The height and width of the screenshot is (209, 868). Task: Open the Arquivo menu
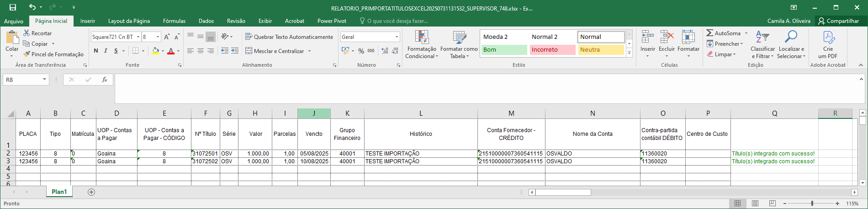coord(14,21)
